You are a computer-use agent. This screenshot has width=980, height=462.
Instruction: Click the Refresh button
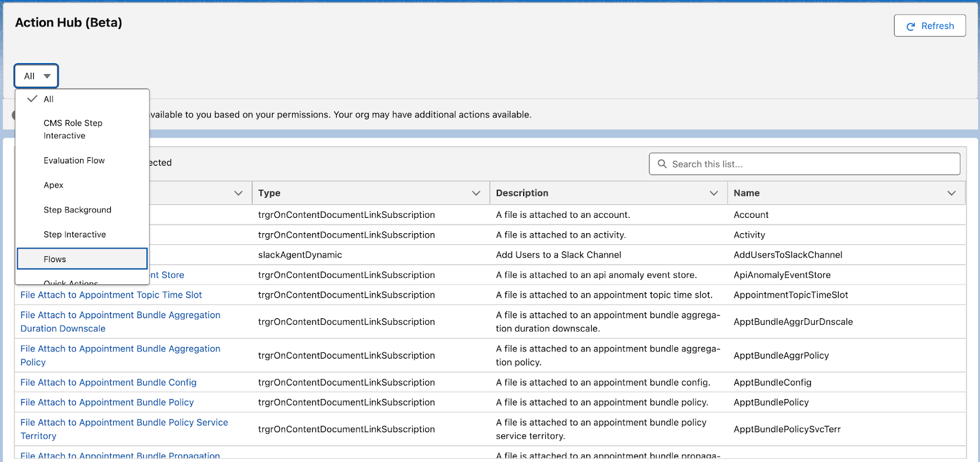929,26
